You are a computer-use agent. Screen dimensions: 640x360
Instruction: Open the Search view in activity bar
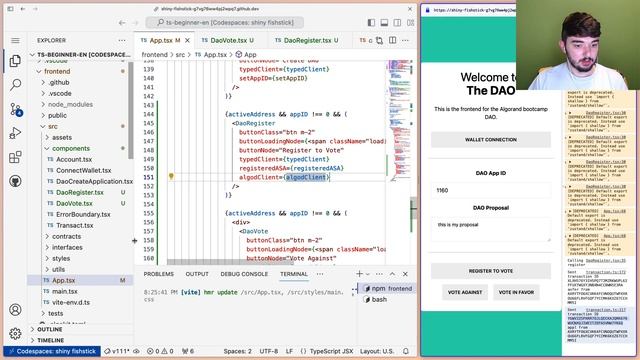(x=15, y=85)
